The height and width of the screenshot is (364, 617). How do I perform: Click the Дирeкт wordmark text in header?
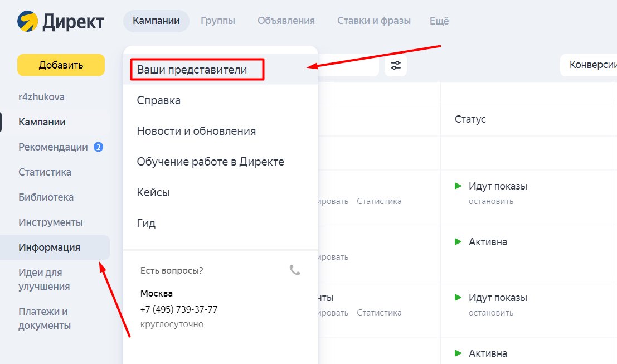[x=73, y=22]
